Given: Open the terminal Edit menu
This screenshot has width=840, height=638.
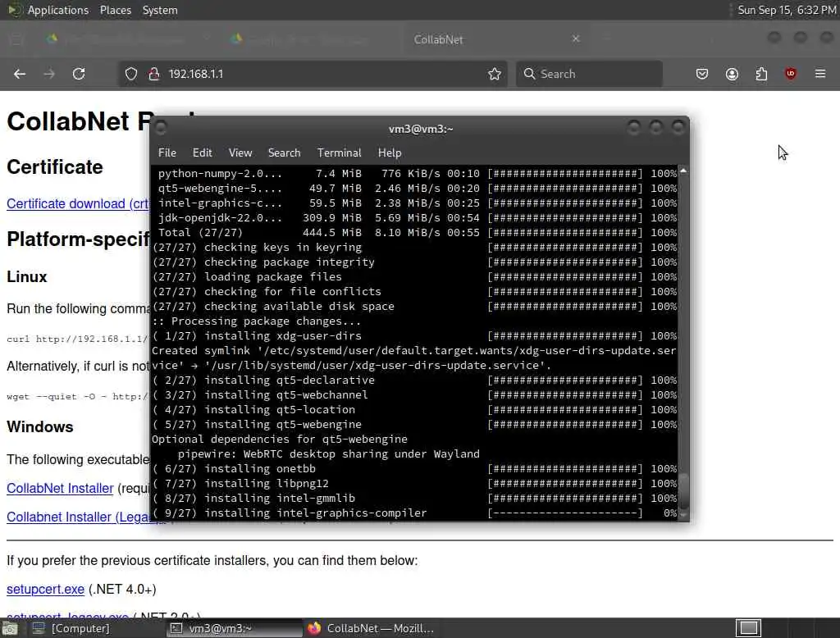Looking at the screenshot, I should [x=202, y=153].
